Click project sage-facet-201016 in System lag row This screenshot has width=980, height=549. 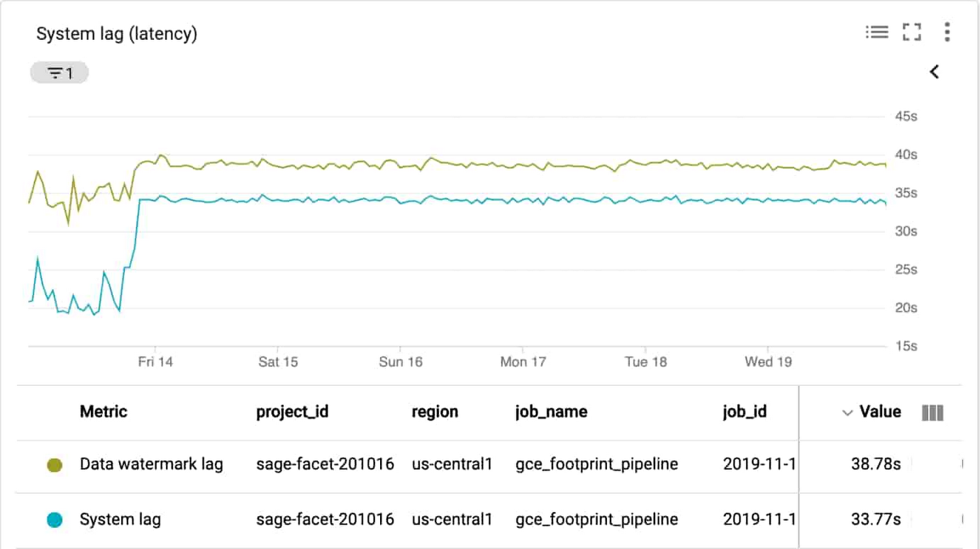[325, 520]
